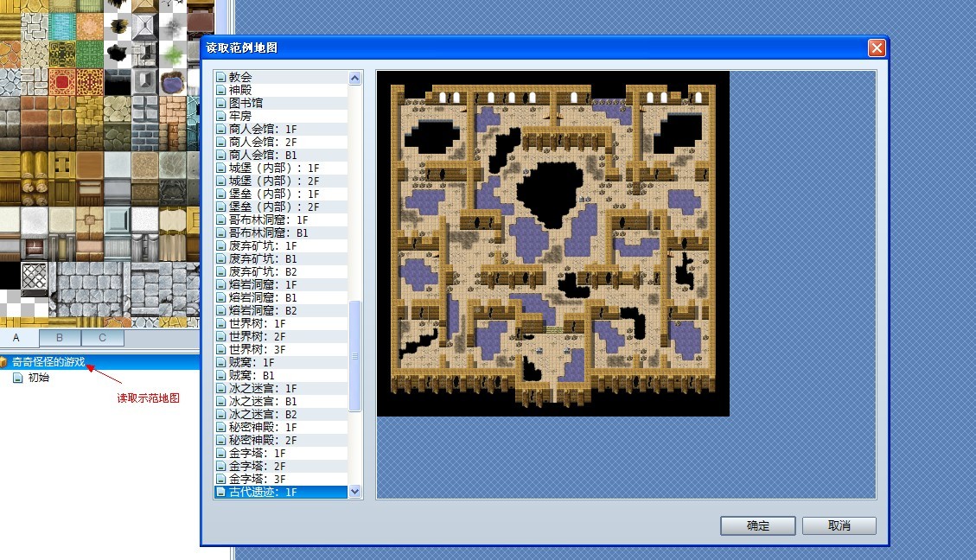Click the map icon next to 图书馆
Screen dimensions: 976x560
point(221,104)
